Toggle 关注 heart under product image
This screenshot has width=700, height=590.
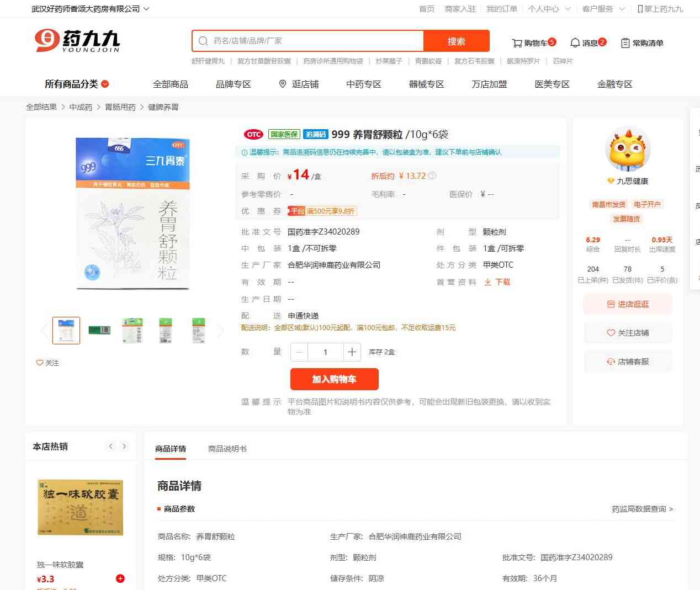(x=40, y=363)
